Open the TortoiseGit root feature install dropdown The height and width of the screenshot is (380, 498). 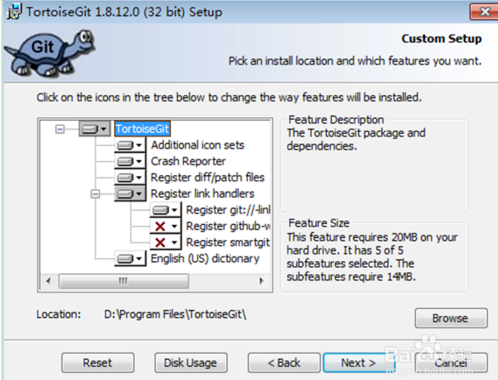click(x=95, y=129)
